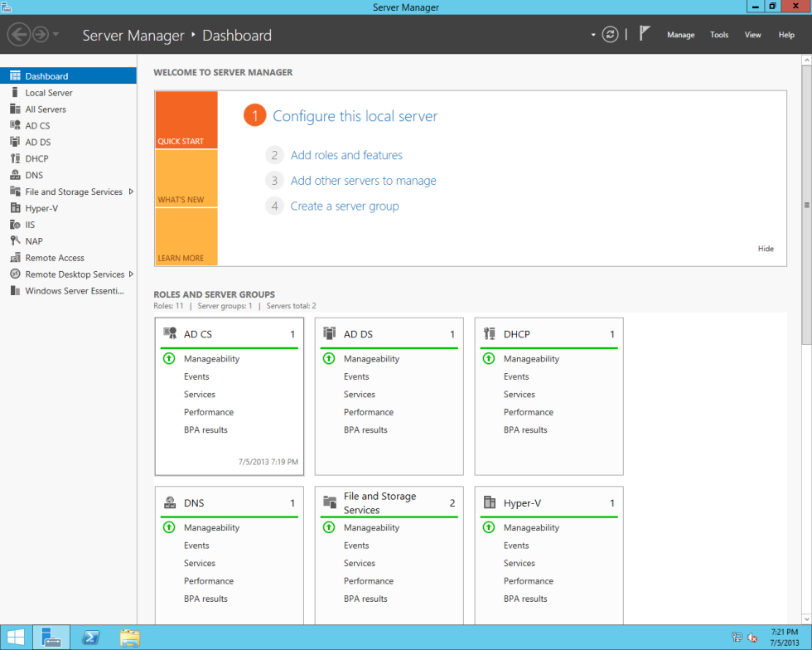Image resolution: width=812 pixels, height=650 pixels.
Task: Select the WHAT'S NEW tile
Action: coord(186,178)
